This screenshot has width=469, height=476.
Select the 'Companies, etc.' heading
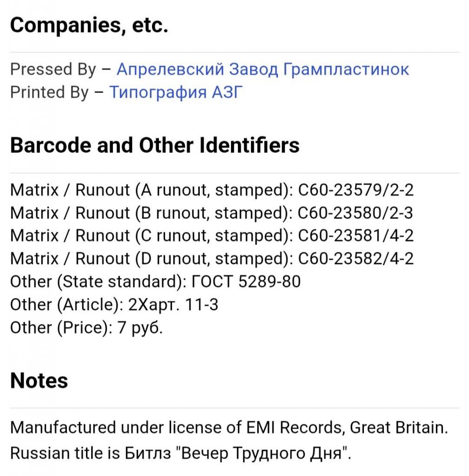point(89,25)
